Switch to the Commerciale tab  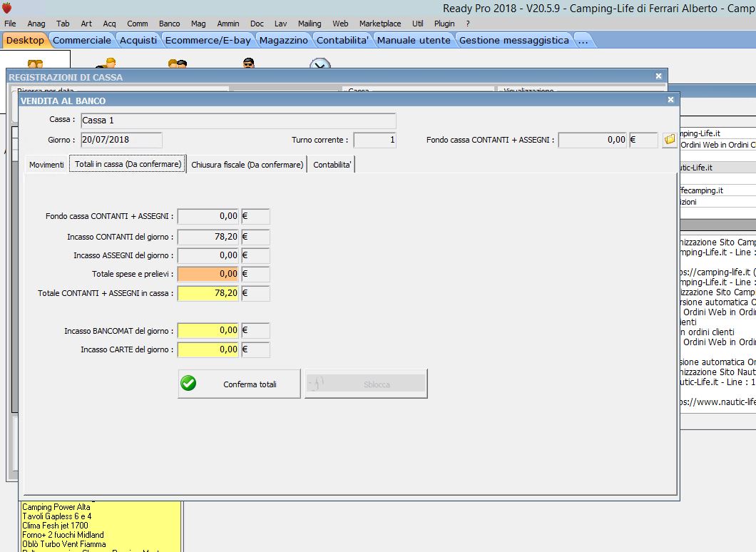(82, 41)
